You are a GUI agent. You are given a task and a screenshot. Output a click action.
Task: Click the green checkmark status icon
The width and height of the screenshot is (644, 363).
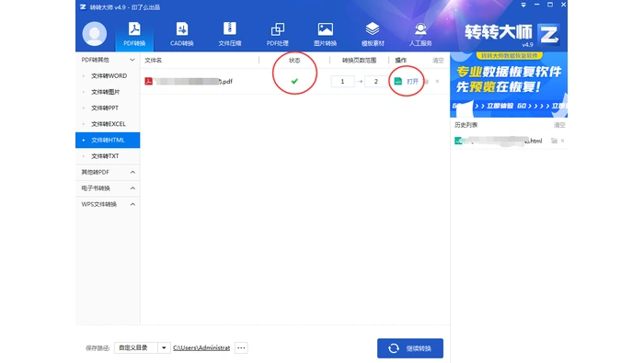294,81
